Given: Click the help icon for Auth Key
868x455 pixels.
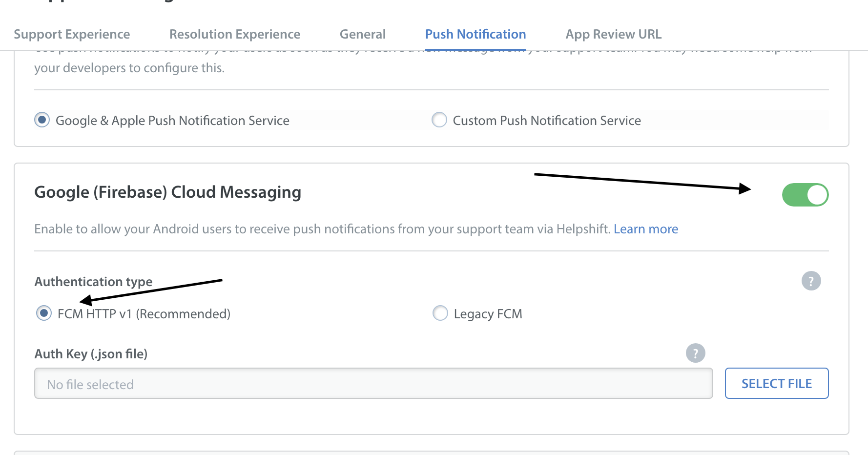Looking at the screenshot, I should [x=695, y=353].
